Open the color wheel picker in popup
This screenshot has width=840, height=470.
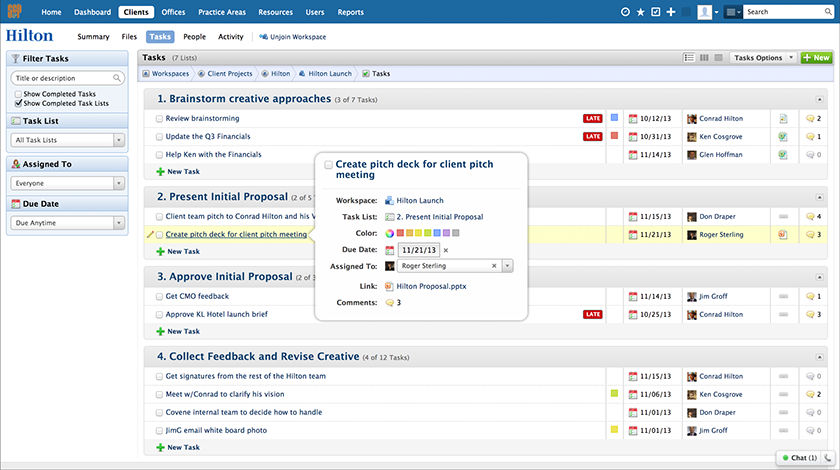point(389,233)
